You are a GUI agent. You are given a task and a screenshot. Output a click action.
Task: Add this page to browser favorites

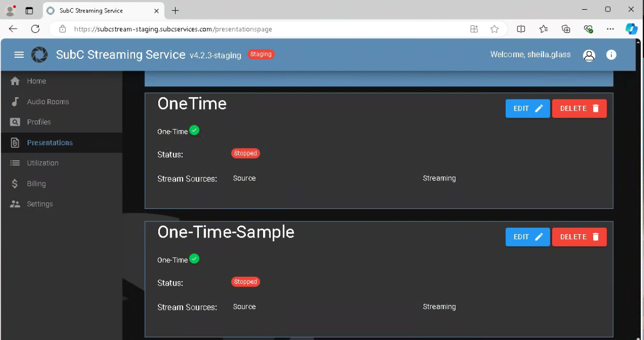(494, 29)
